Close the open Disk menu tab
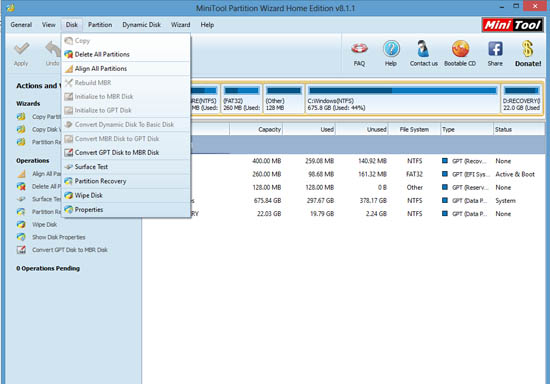This screenshot has width=550, height=384. tap(72, 25)
